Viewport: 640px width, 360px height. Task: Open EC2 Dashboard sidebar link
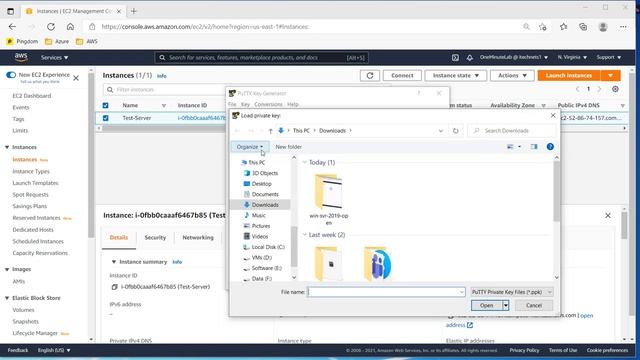32,96
